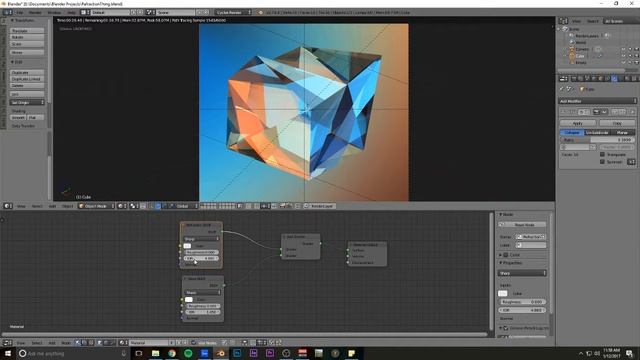Open distribution dropdown on Refraction BSDF node
Screen dimensions: 640x360
pos(202,239)
